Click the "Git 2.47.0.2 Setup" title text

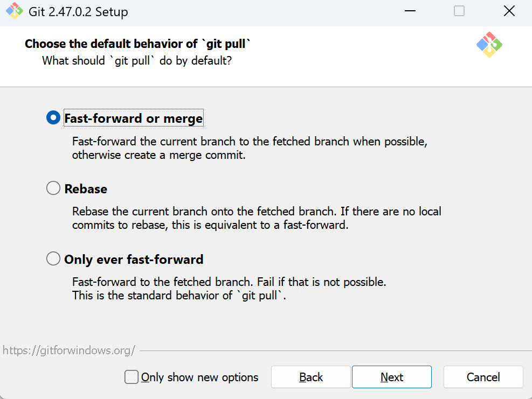(78, 12)
